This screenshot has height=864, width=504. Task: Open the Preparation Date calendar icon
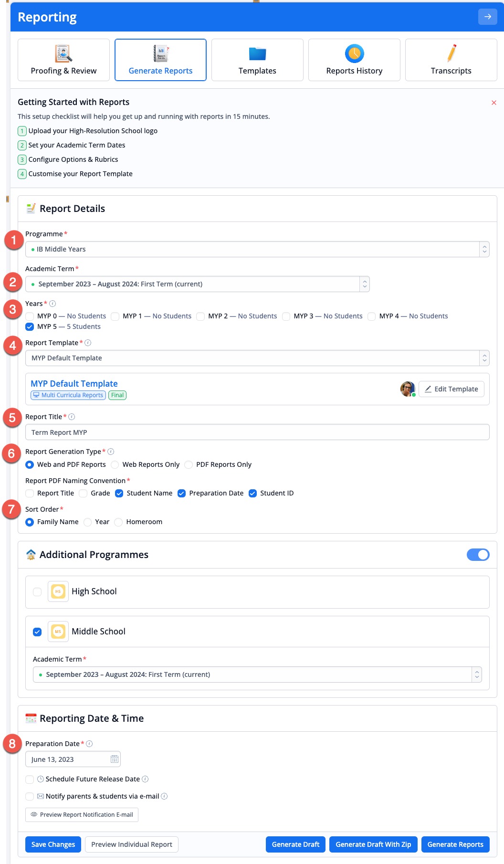[115, 759]
